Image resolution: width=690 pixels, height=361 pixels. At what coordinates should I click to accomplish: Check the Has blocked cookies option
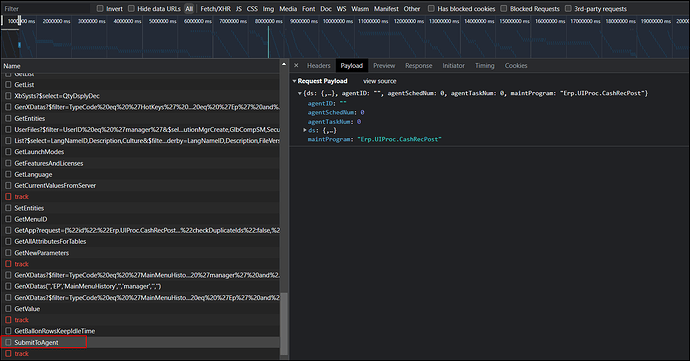click(x=431, y=8)
